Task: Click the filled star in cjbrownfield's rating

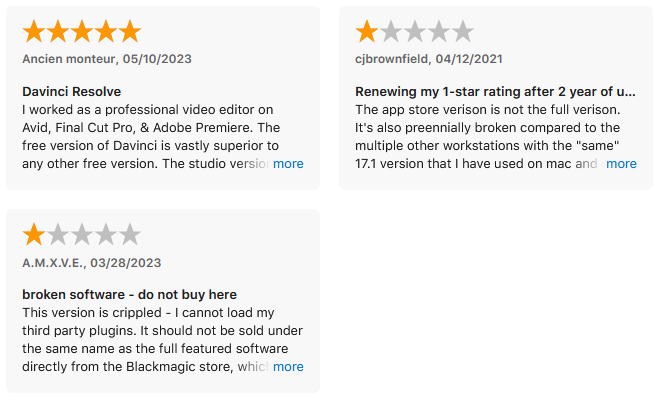Action: [x=367, y=32]
